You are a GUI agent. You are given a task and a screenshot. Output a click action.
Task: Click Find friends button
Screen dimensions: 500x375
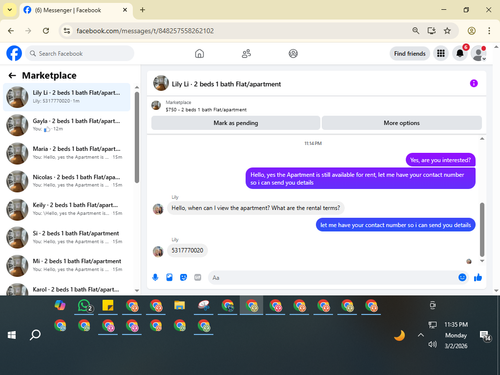click(x=410, y=53)
